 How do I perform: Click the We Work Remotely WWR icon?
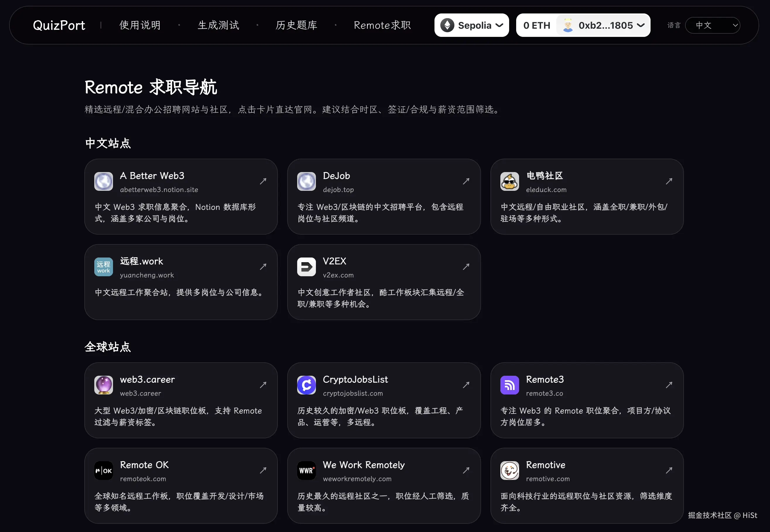click(306, 470)
